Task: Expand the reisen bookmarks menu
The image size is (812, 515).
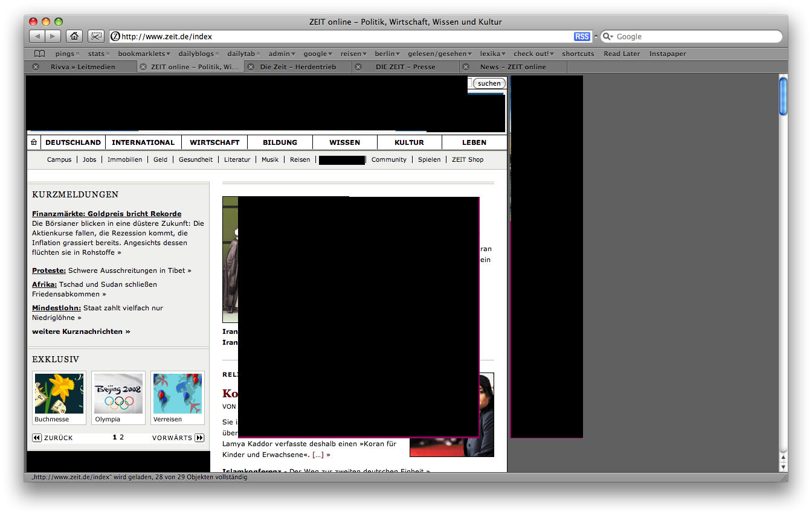Action: point(353,54)
